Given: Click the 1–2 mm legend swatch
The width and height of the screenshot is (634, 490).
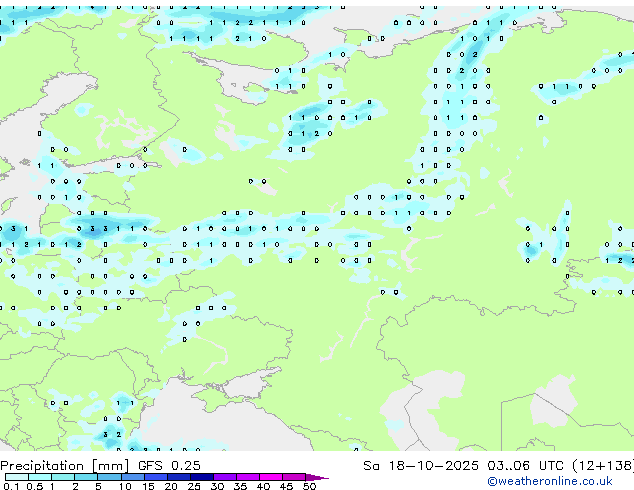Looking at the screenshot, I should [63, 477].
